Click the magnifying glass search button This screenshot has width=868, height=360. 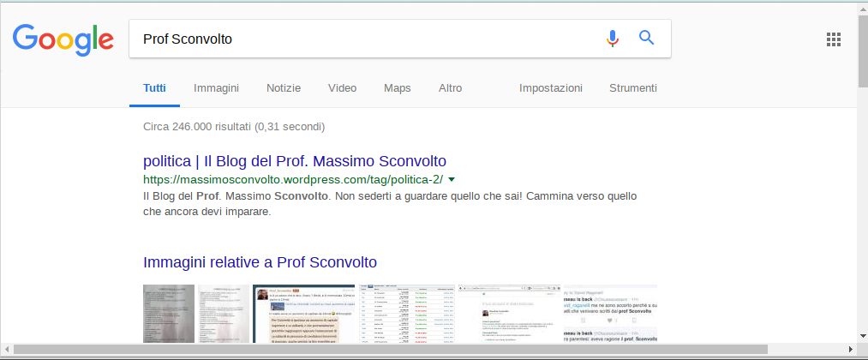click(x=647, y=38)
